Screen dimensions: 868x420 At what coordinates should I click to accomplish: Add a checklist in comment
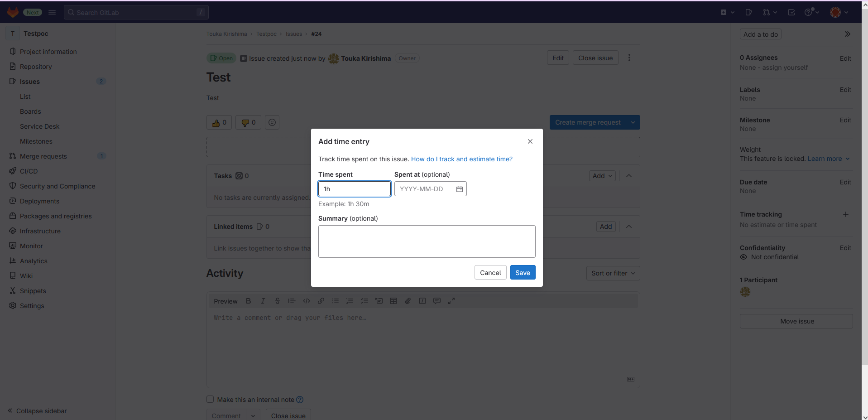[x=364, y=301]
